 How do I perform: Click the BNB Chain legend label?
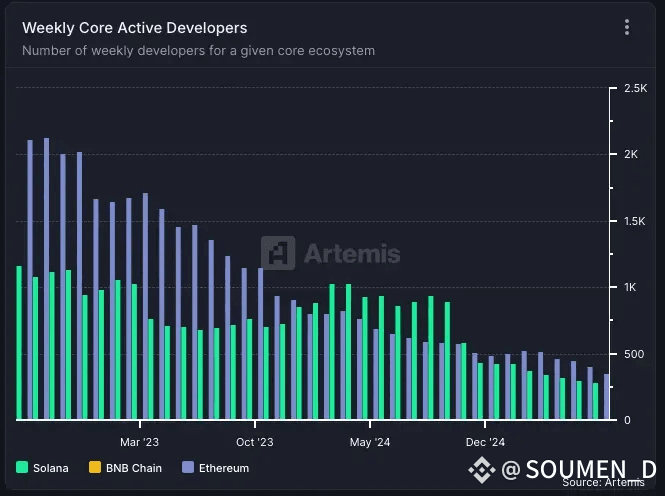point(134,468)
